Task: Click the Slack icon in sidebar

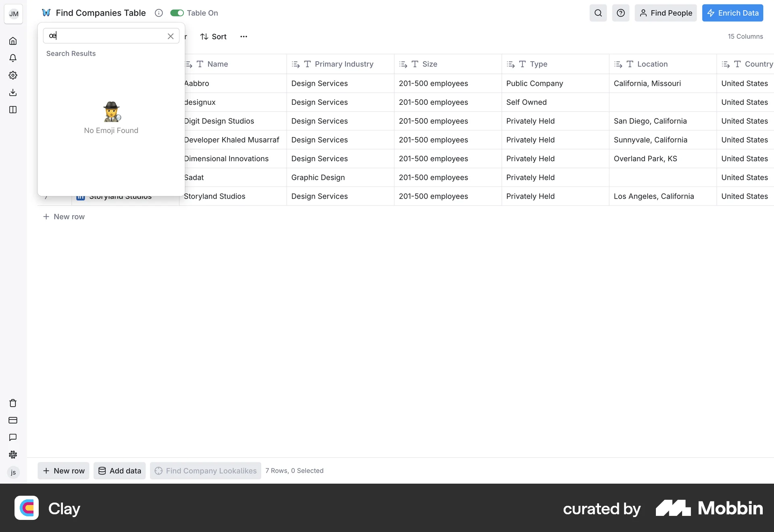Action: [x=13, y=455]
